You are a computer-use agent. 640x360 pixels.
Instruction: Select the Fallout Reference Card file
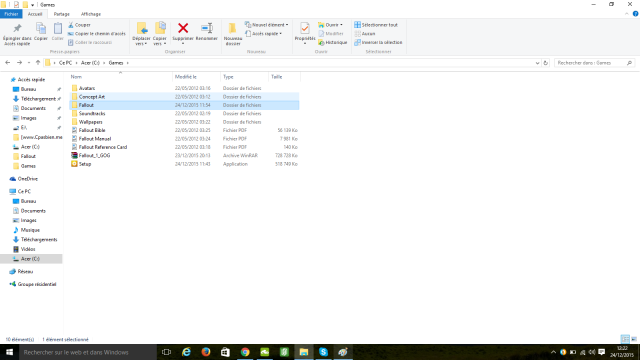click(x=103, y=147)
